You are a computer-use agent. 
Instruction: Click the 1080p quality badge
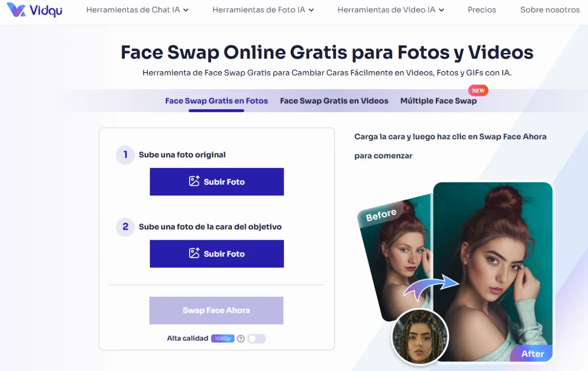(x=223, y=339)
